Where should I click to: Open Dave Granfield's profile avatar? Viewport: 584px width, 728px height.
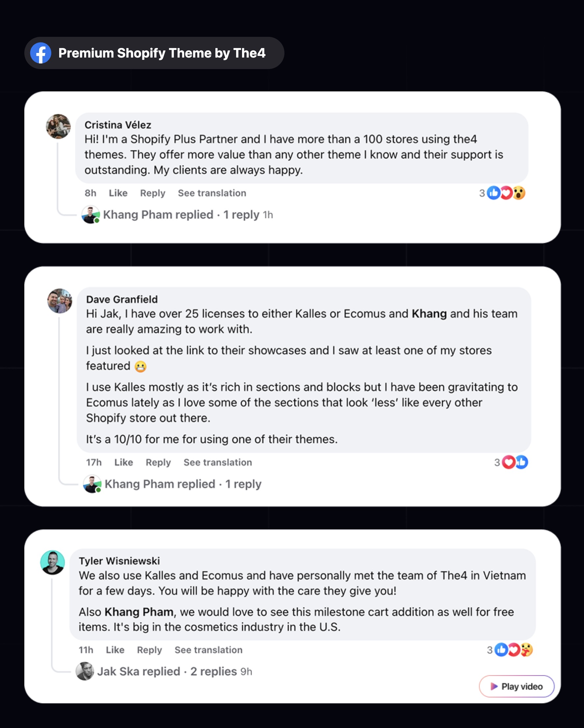click(60, 301)
